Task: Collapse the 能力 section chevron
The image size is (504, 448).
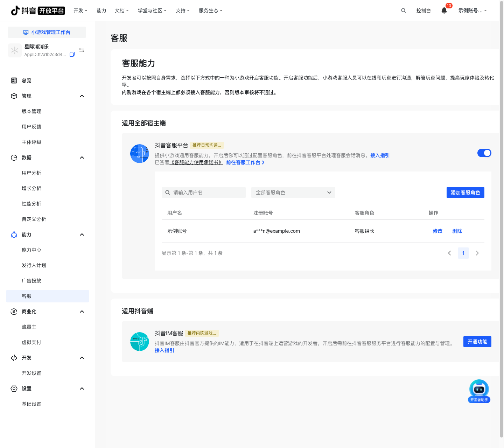Action: (82, 234)
